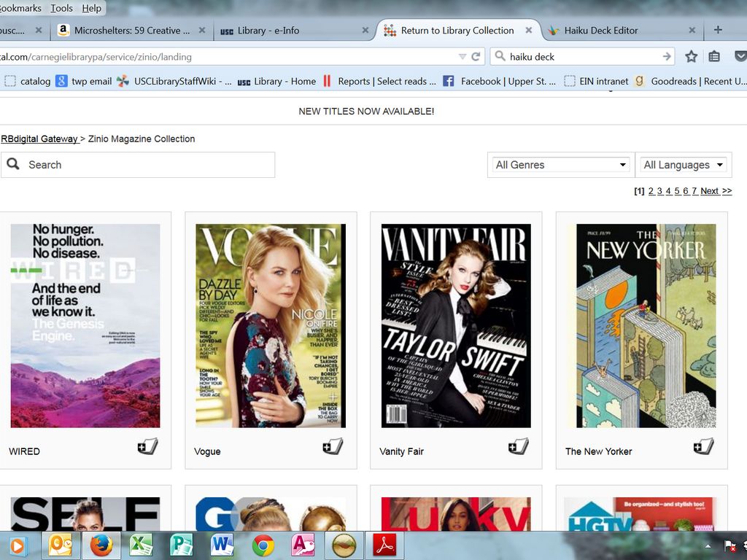Open the URL bar history dropdown arrow
This screenshot has width=747, height=560.
point(462,56)
